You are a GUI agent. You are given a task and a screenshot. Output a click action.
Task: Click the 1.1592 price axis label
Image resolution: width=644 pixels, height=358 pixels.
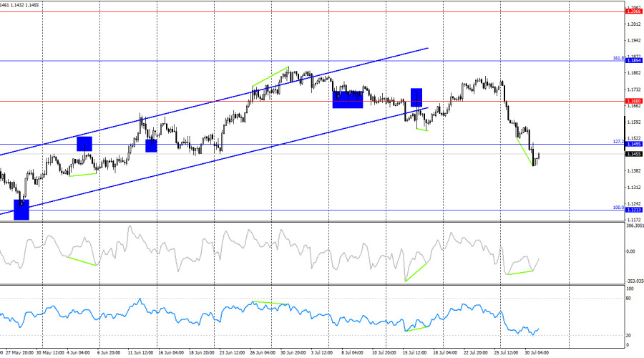(x=634, y=122)
